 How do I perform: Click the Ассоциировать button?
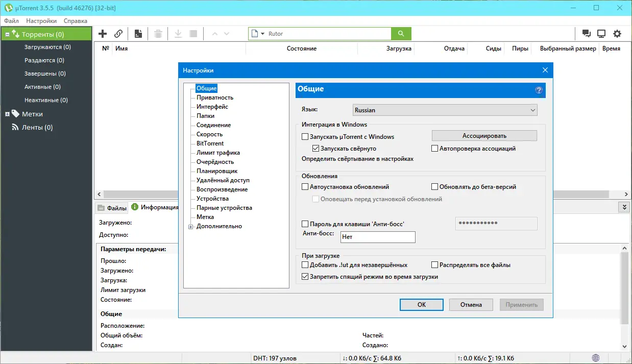(484, 136)
